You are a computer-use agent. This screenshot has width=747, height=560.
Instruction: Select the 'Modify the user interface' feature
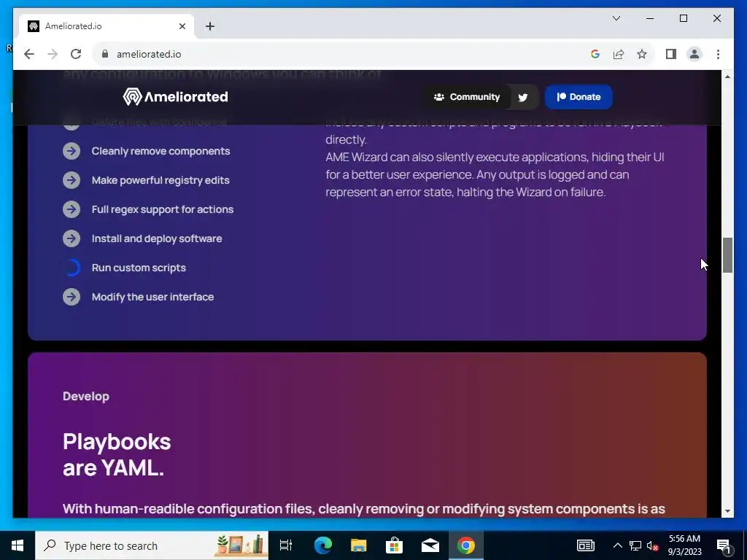click(x=152, y=297)
